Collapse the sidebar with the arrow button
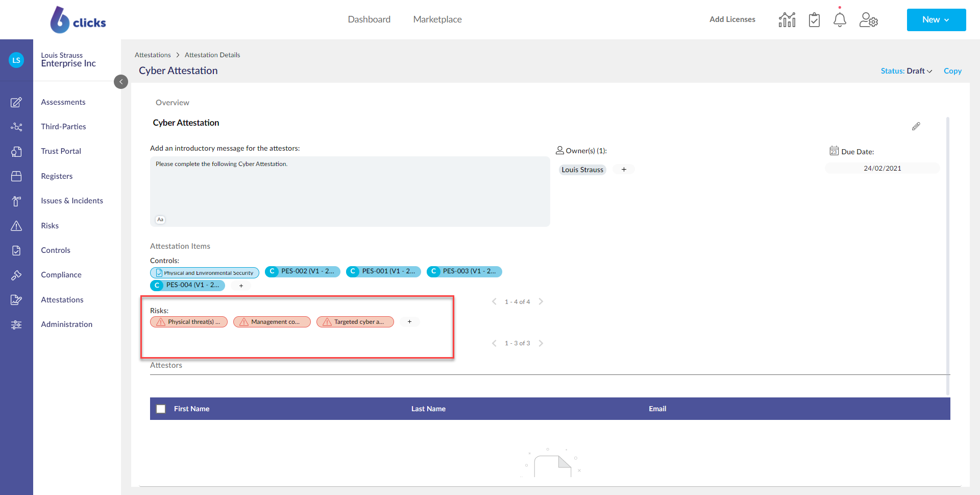This screenshot has width=980, height=495. [121, 82]
